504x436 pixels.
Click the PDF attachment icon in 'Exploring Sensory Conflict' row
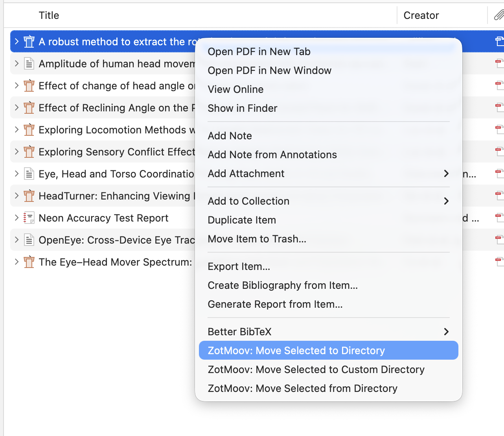[x=499, y=152]
